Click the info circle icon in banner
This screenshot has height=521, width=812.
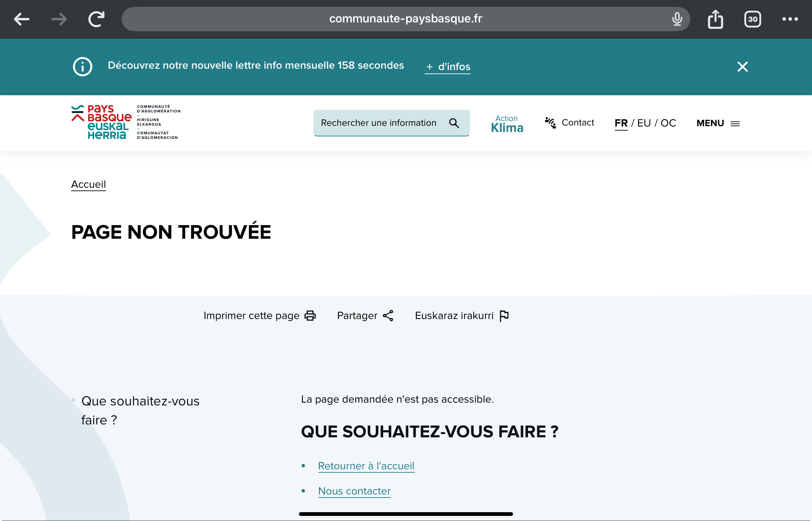click(83, 66)
